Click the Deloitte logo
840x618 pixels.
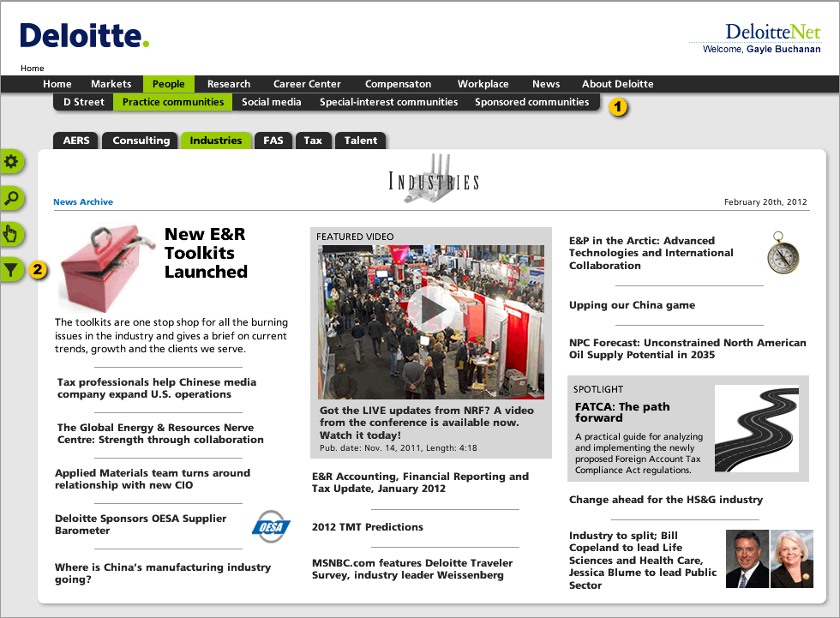(x=85, y=36)
